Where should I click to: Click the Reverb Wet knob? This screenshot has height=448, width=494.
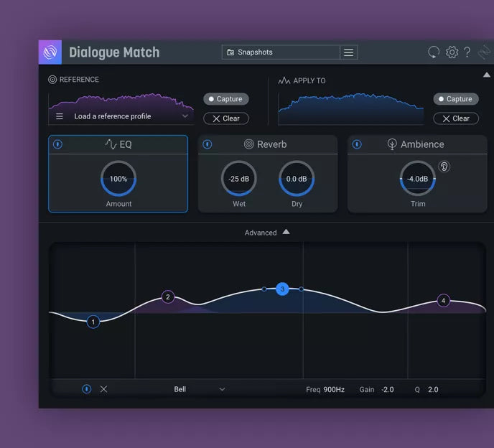point(239,179)
